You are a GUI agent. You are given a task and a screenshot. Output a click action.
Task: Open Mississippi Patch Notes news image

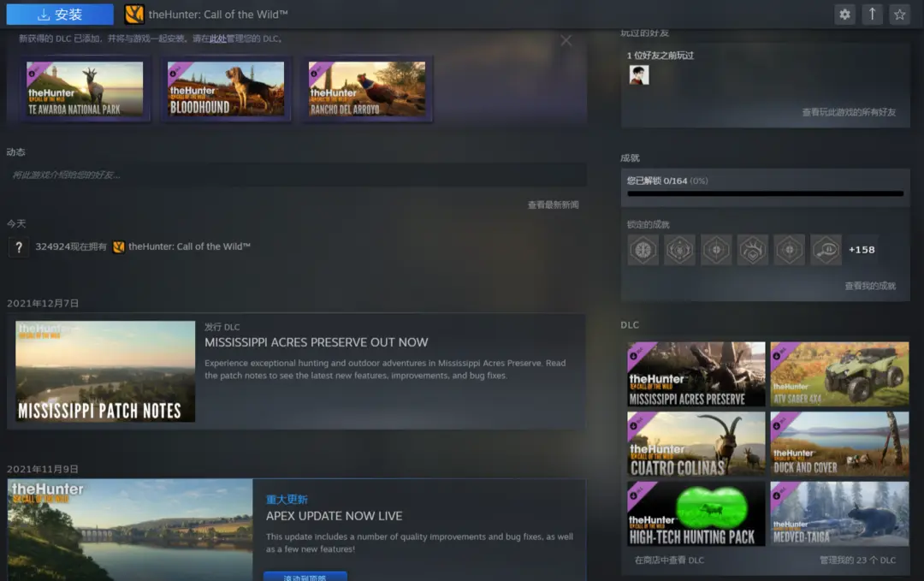(x=105, y=371)
